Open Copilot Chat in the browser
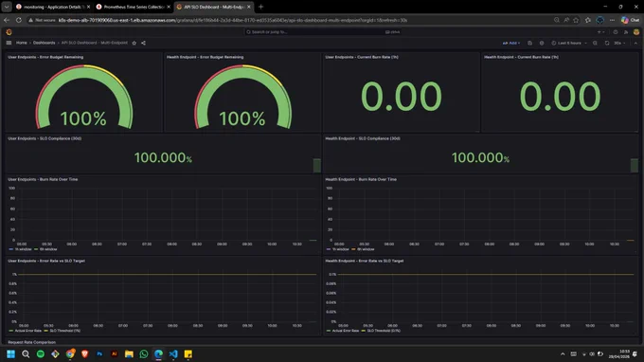Image resolution: width=644 pixels, height=362 pixels. coord(631,20)
